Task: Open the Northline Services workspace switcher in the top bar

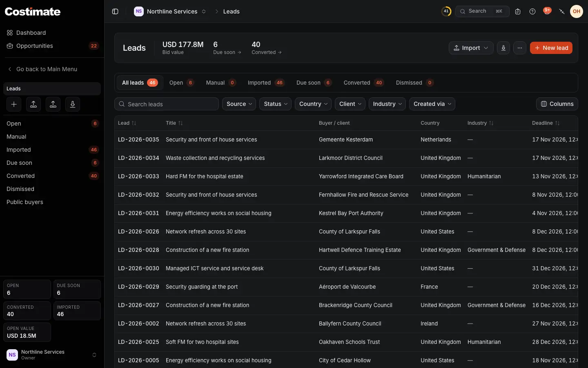Action: pos(170,11)
